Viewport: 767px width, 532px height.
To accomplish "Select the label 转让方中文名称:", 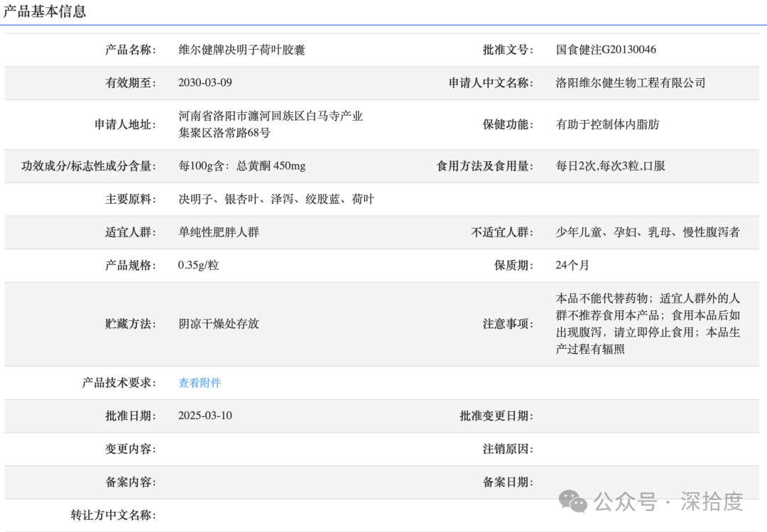I will pyautogui.click(x=114, y=515).
